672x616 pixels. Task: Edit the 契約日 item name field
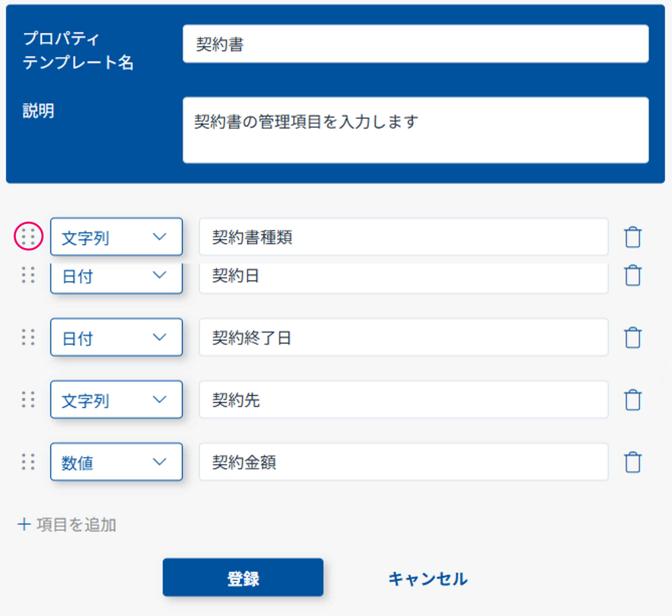[x=403, y=276]
